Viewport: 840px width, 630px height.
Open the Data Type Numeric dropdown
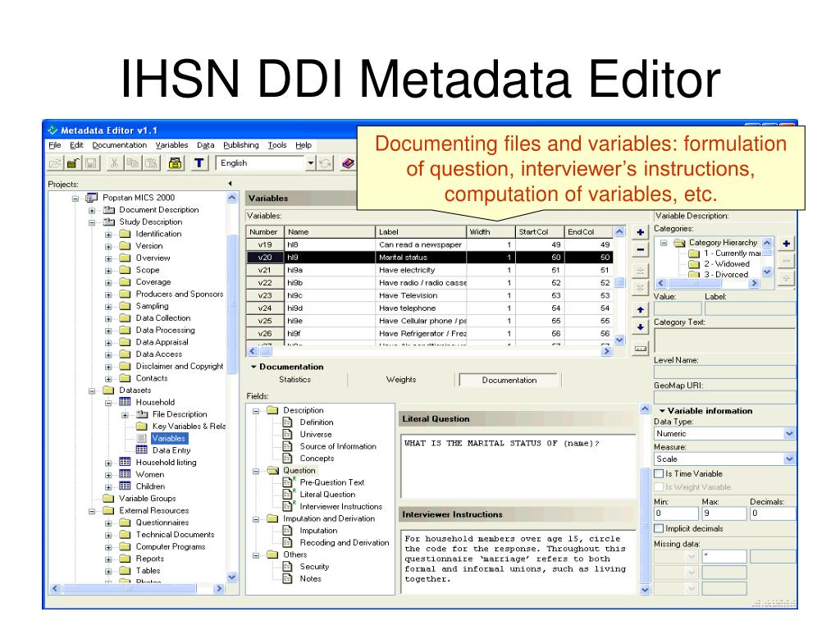789,433
